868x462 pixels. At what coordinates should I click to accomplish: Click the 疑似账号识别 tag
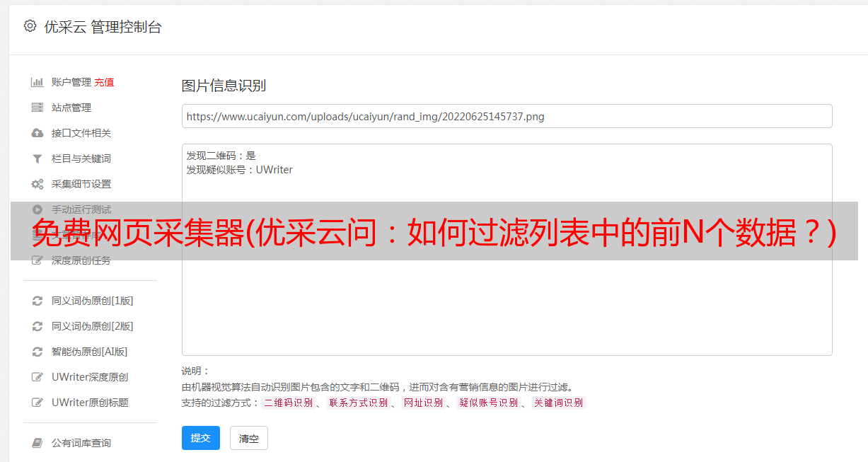pos(488,403)
